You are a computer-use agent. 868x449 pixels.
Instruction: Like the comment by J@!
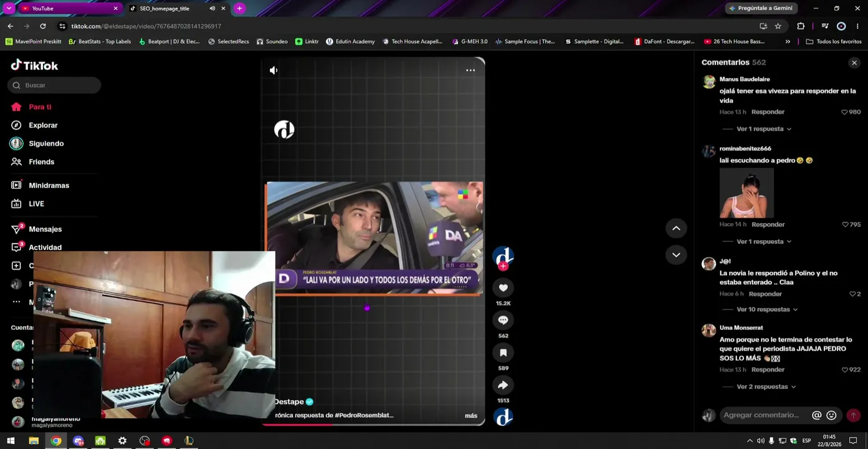852,294
